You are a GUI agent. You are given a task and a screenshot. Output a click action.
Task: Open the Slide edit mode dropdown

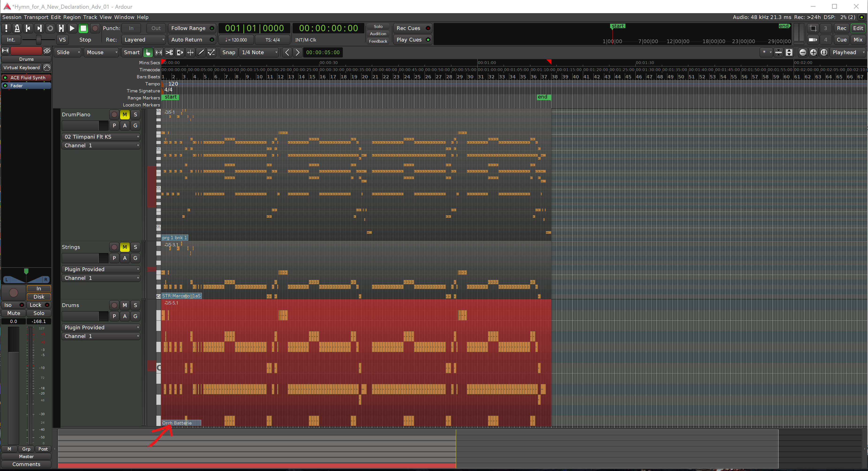tap(68, 52)
